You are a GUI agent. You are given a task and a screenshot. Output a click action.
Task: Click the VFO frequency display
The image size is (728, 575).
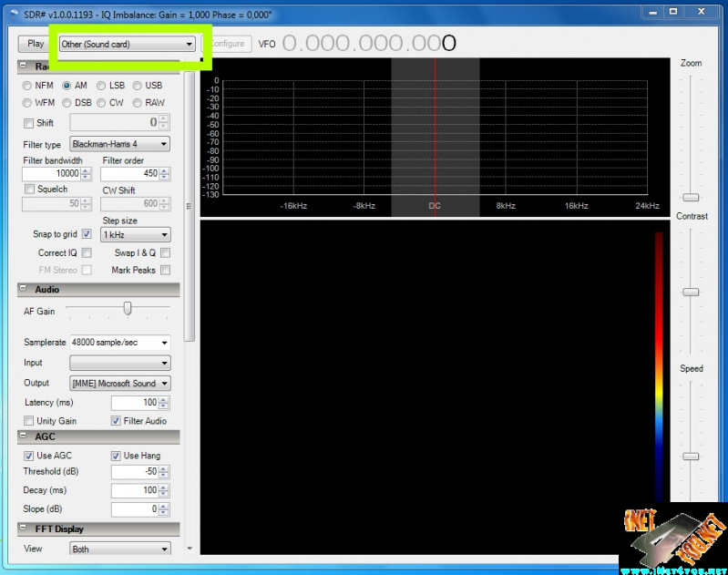point(369,44)
